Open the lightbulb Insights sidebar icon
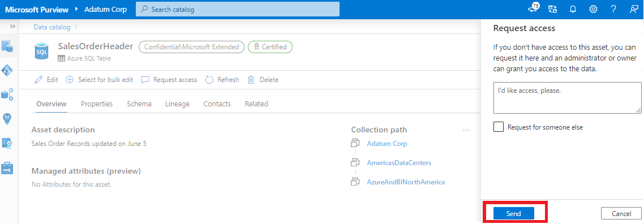This screenshot has width=644, height=224. (x=7, y=119)
